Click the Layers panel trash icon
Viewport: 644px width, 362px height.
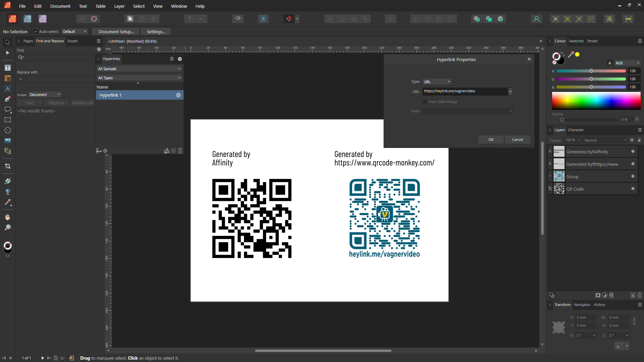[640, 296]
